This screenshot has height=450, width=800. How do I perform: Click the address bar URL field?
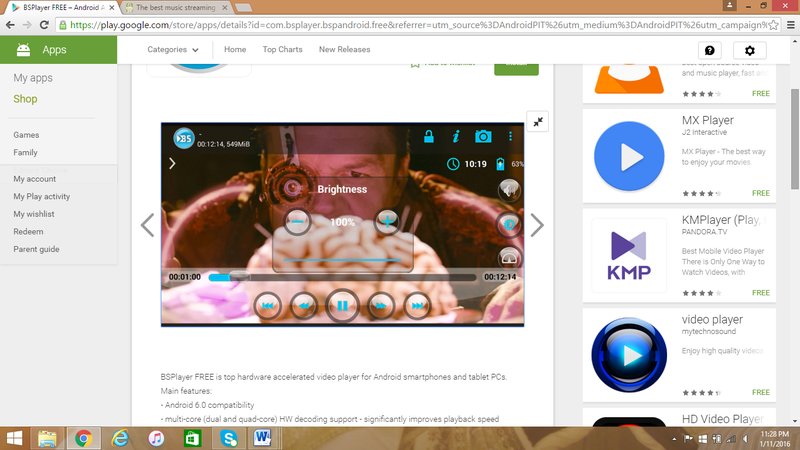[418, 25]
